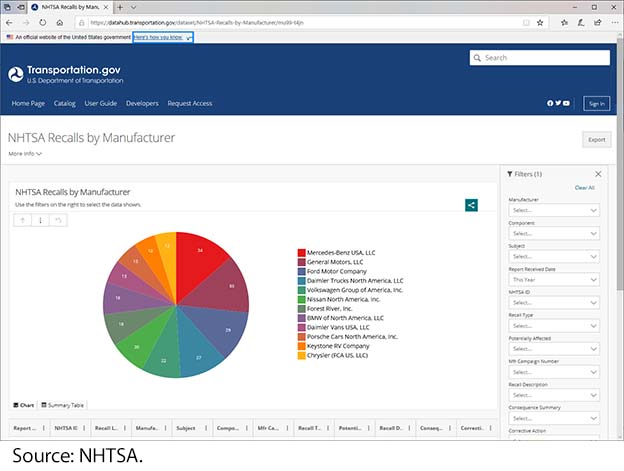Open the Home Page menu item
Screen dimensions: 624x471
pyautogui.click(x=28, y=103)
